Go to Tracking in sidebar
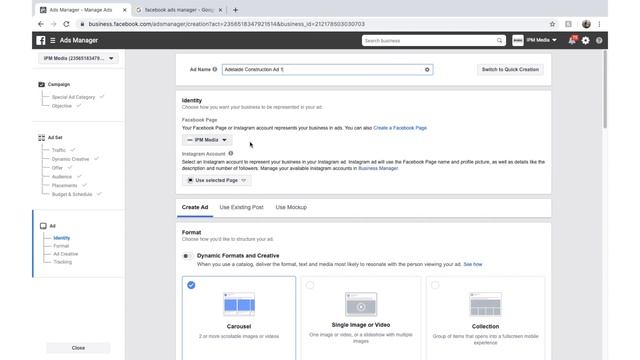640x360 pixels. (x=62, y=262)
